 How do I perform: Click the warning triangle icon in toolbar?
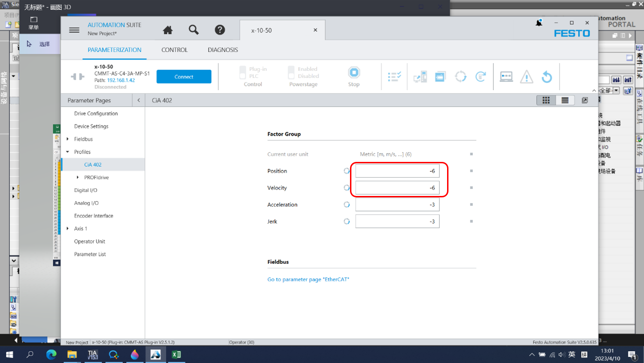point(526,77)
